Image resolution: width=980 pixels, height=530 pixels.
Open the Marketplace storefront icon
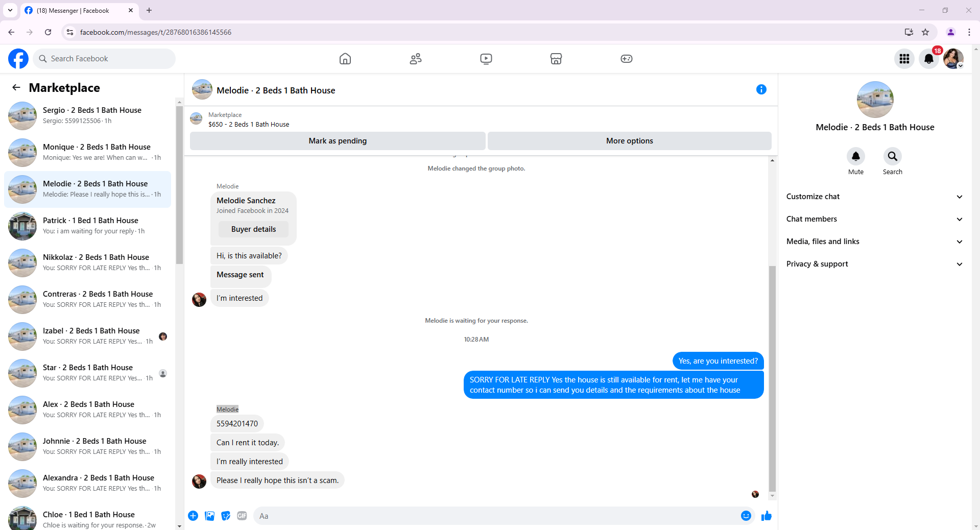point(556,59)
